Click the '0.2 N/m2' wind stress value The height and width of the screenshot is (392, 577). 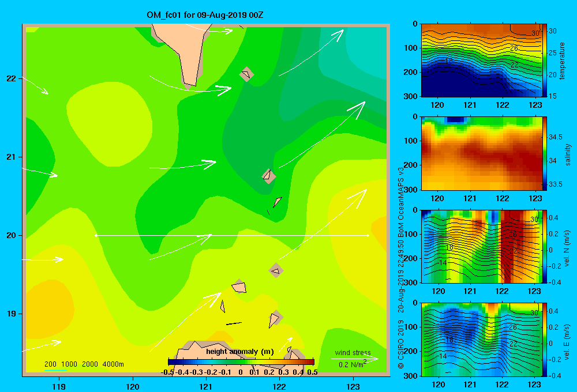[x=353, y=364]
